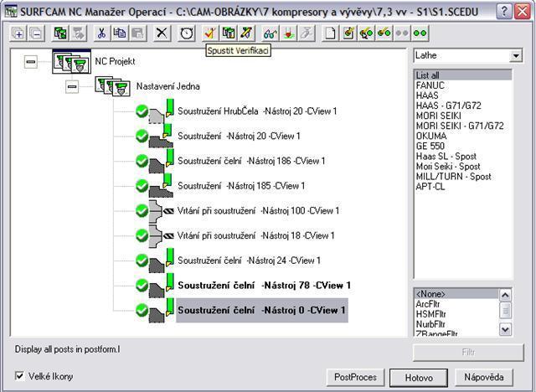Viewport: 536px width, 392px height.
Task: Collapse the Nastavení Jedna tree node
Action: (x=72, y=86)
